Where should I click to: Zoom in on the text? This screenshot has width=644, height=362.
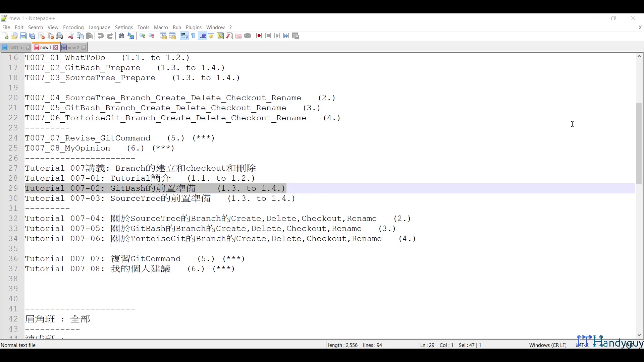click(143, 36)
